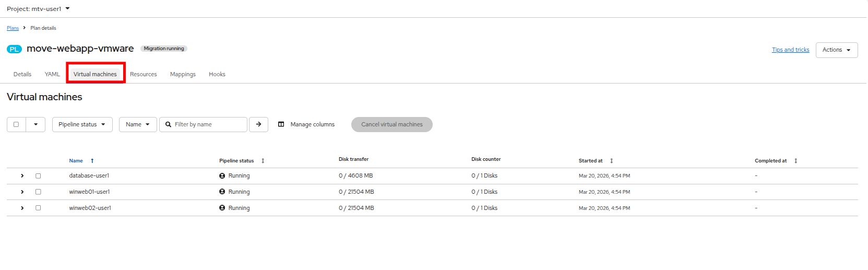Open the Project mtv-user1 selector

[x=38, y=9]
